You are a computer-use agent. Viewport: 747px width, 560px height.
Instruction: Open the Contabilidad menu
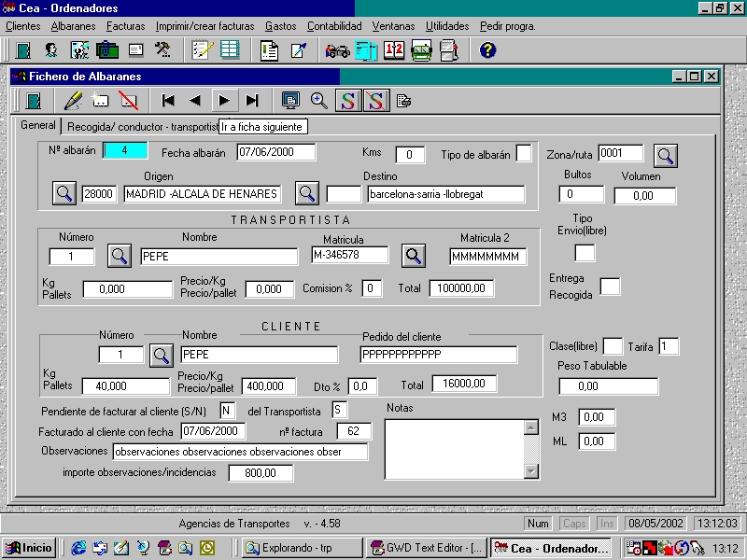tap(334, 26)
